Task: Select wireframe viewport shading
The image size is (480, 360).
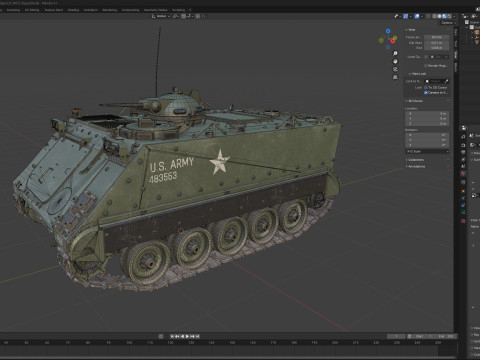Action: 435,16
